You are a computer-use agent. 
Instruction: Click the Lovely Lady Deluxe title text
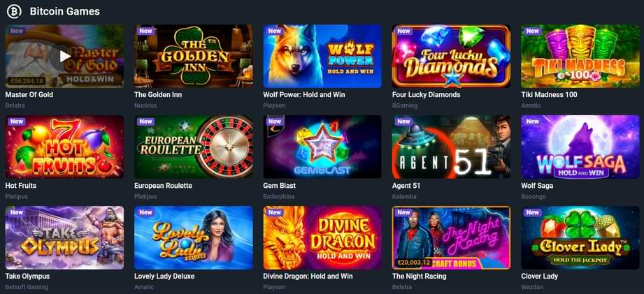(164, 276)
